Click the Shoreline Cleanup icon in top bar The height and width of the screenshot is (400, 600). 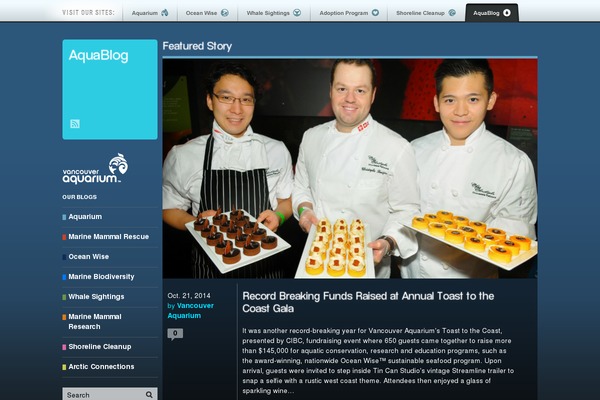(452, 13)
